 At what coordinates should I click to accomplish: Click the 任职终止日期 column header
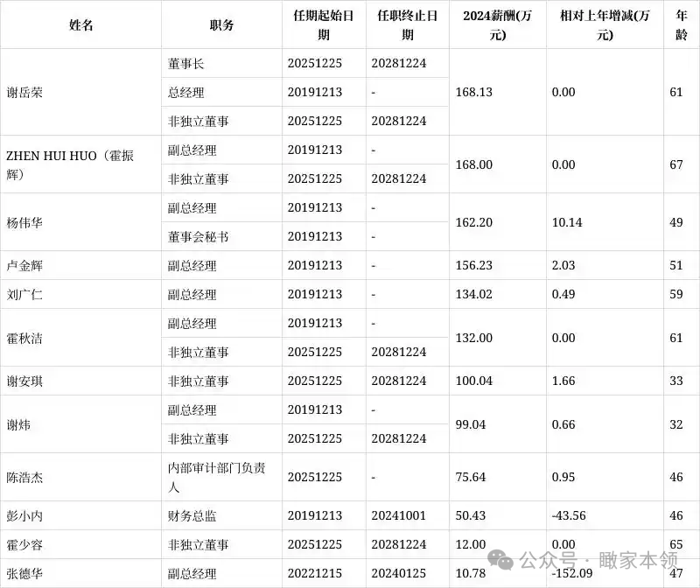[x=405, y=24]
